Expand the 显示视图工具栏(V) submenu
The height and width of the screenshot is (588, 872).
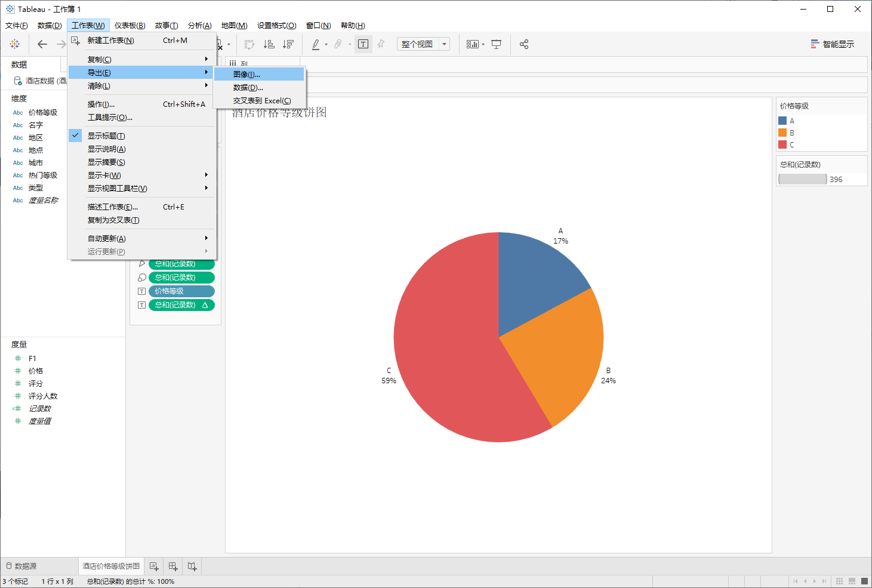(x=142, y=189)
